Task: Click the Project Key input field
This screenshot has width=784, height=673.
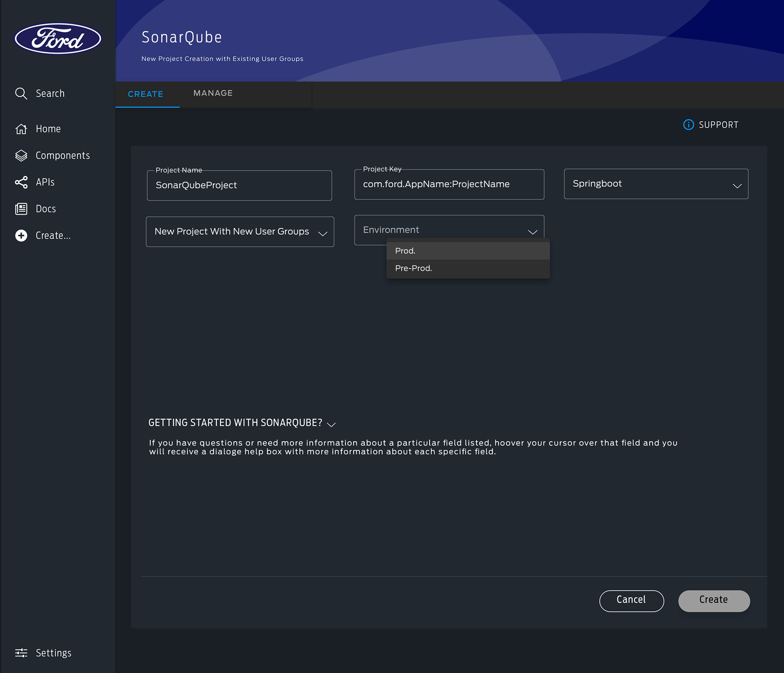Action: coord(449,184)
